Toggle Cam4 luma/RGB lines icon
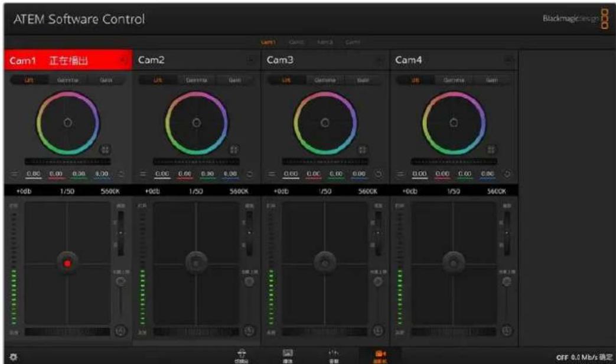The height and width of the screenshot is (364, 616). 400,174
